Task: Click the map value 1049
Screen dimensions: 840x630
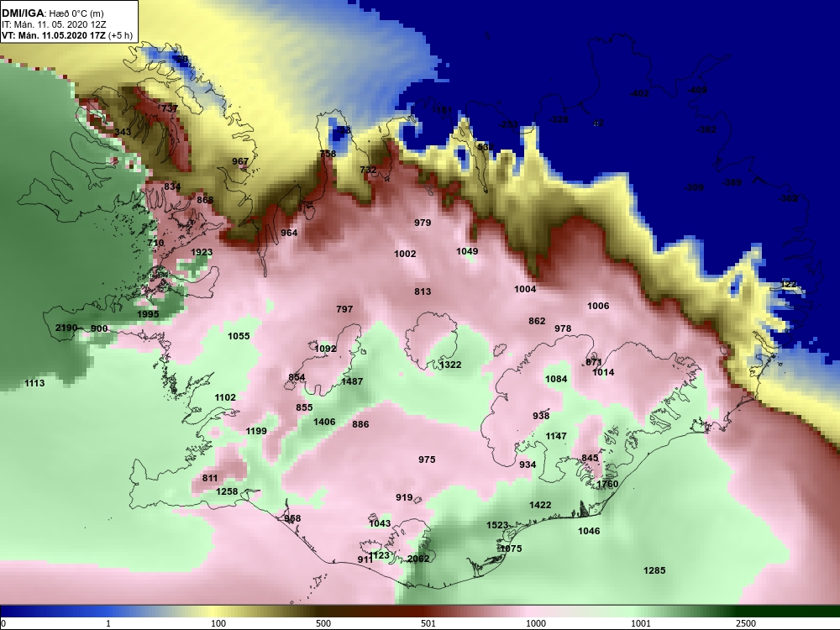Action: pos(467,251)
